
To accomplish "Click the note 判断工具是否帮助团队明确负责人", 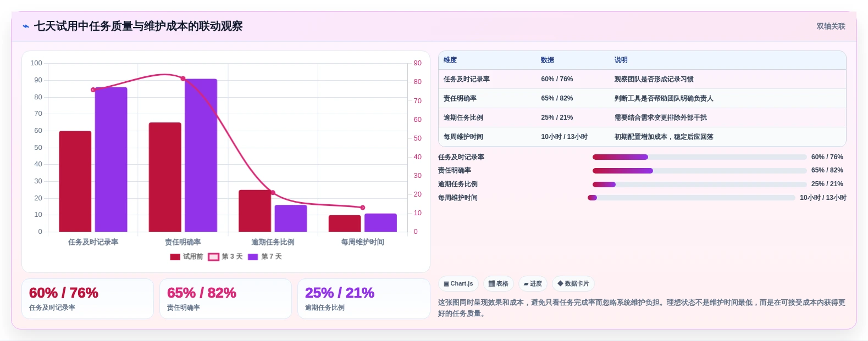I will point(664,98).
